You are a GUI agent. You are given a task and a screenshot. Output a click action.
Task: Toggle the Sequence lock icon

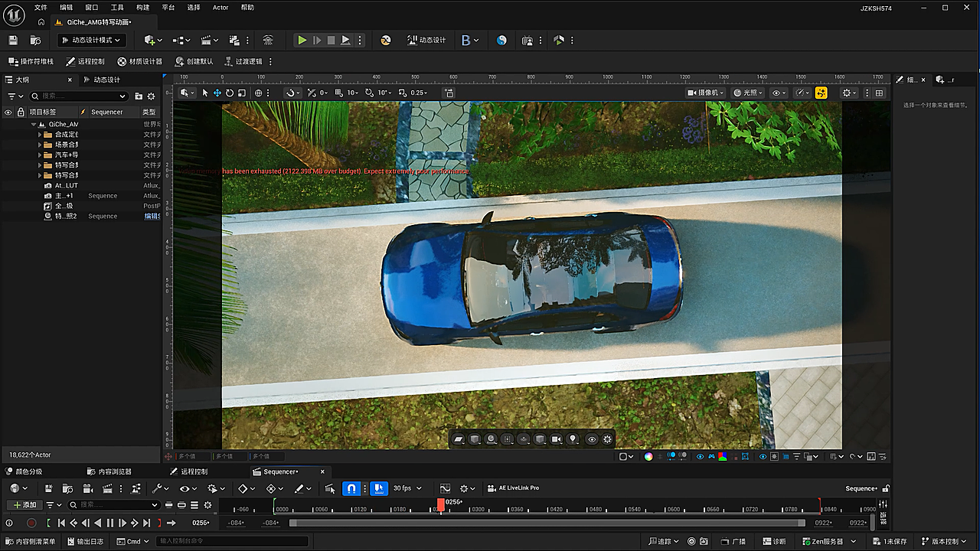886,488
